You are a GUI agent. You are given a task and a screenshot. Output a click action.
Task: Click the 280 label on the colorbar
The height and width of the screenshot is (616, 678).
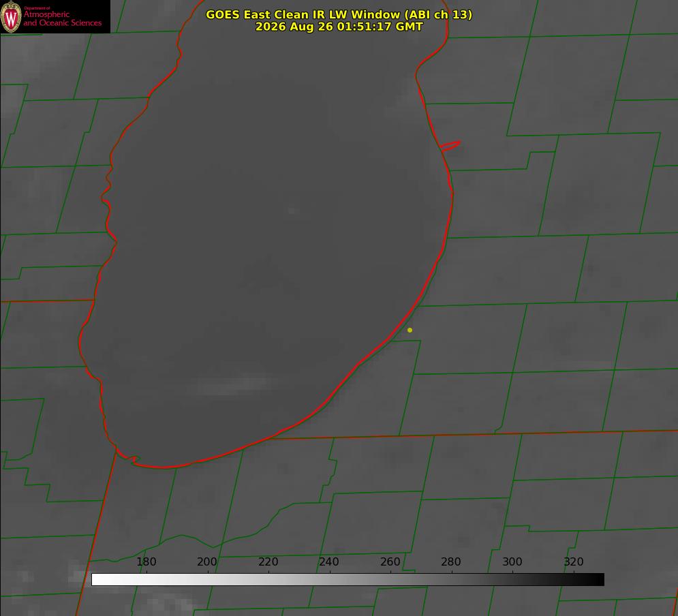click(x=451, y=561)
